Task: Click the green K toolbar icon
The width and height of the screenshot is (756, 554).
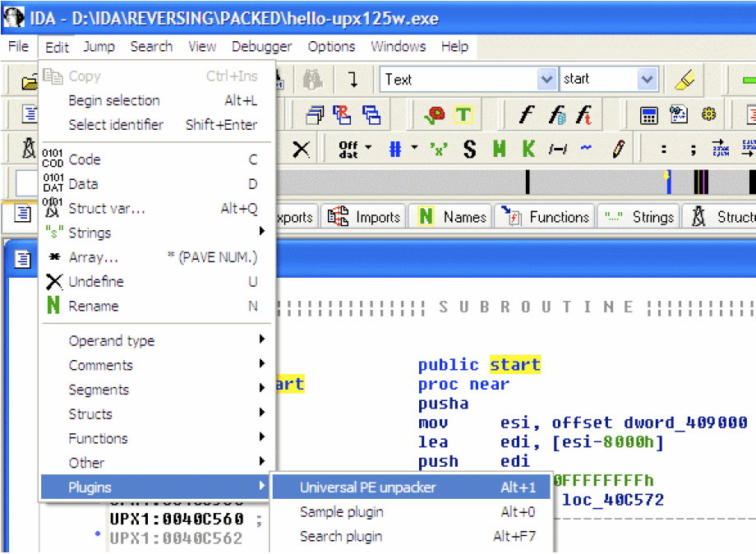Action: pos(528,150)
